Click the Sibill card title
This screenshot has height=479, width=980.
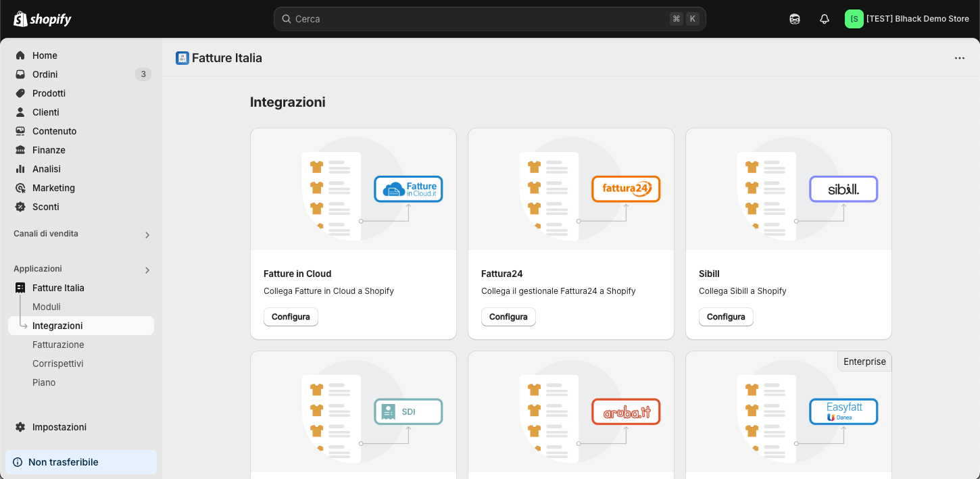pyautogui.click(x=709, y=274)
